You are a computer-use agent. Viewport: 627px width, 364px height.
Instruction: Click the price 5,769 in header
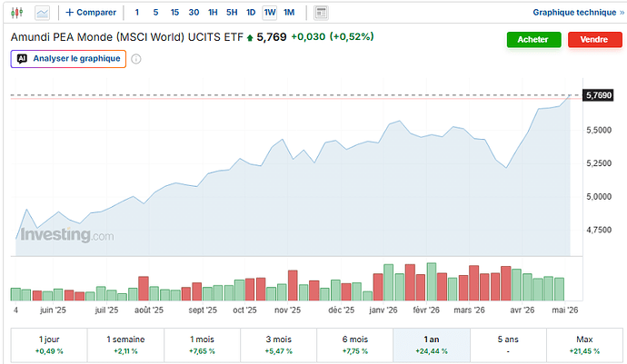coord(272,37)
